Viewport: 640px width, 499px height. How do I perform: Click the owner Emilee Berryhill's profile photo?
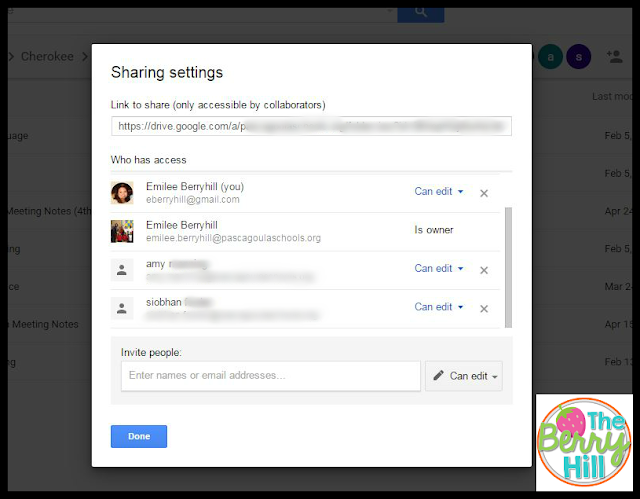tap(122, 231)
